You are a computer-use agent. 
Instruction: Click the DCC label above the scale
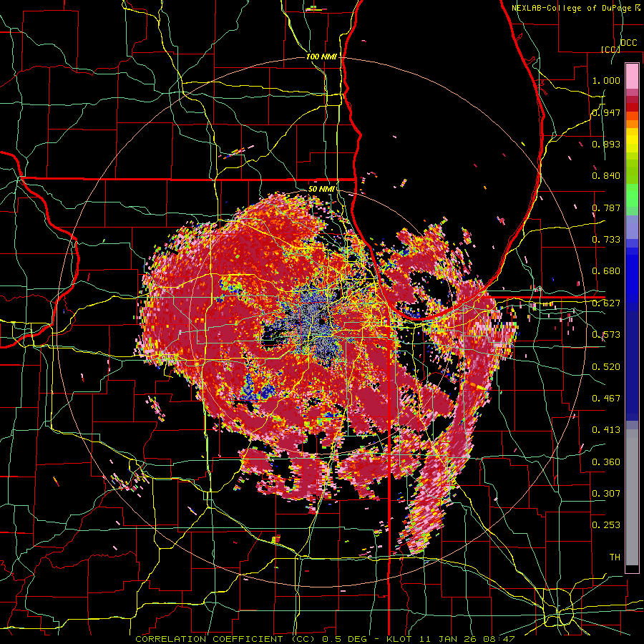pos(628,43)
